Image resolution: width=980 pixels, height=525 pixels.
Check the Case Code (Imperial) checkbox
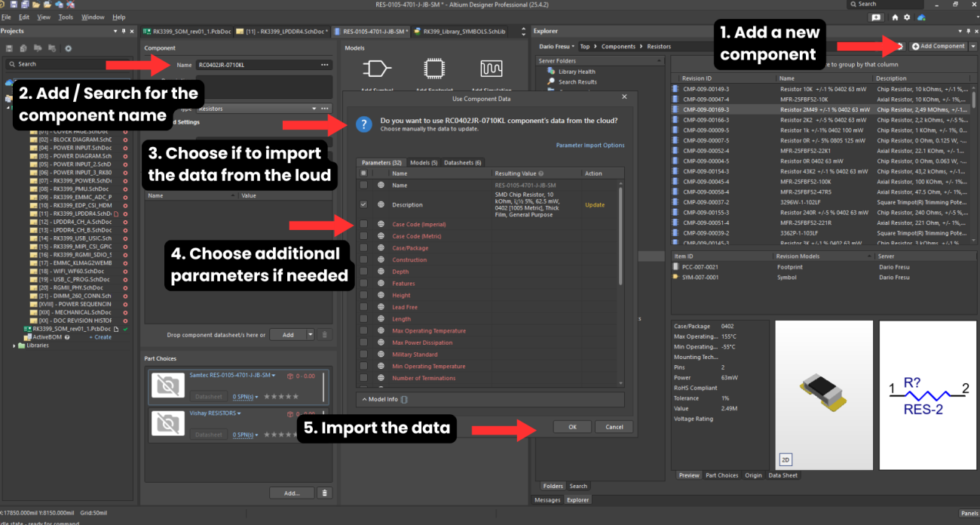click(x=364, y=224)
